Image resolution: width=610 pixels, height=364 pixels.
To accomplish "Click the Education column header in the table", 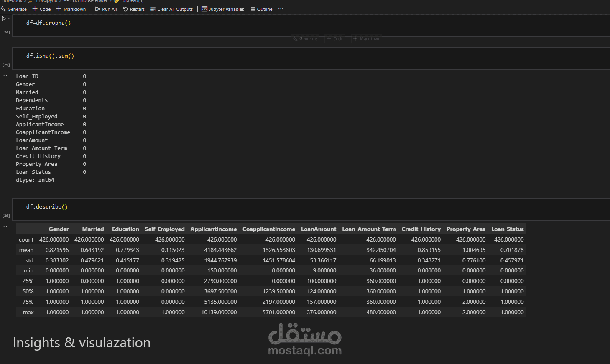I will (x=125, y=229).
